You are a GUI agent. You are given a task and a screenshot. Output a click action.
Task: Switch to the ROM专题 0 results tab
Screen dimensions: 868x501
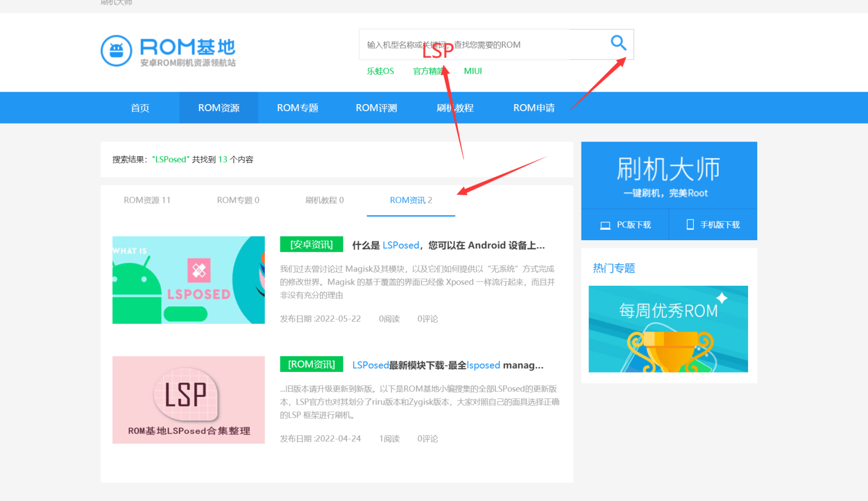pyautogui.click(x=238, y=200)
